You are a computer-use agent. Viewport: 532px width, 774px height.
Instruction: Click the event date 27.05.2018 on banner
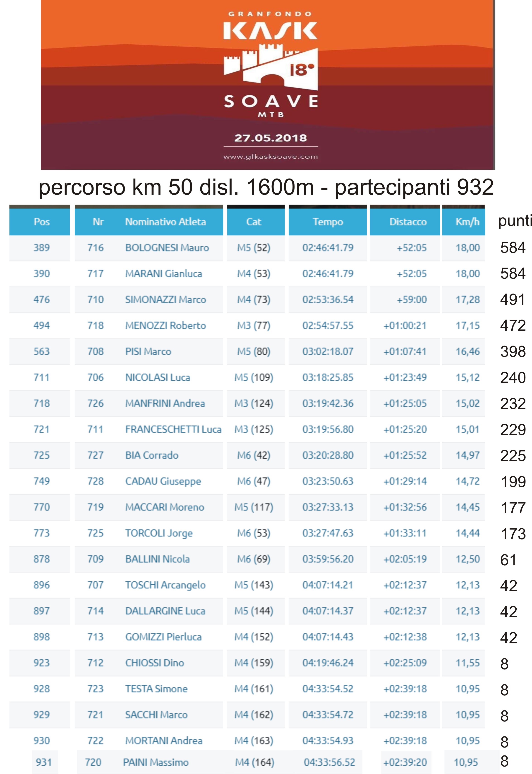click(x=271, y=138)
